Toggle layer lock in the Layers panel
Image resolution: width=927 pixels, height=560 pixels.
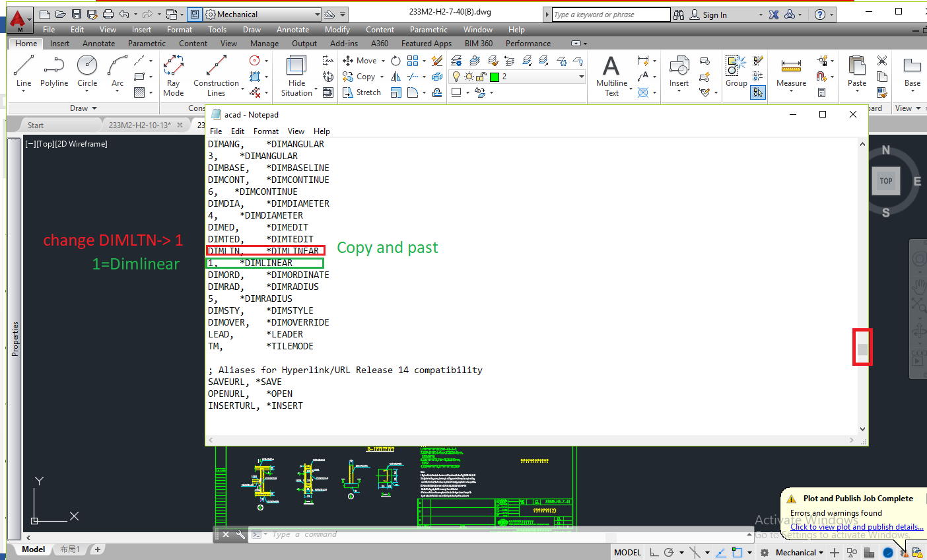[480, 77]
